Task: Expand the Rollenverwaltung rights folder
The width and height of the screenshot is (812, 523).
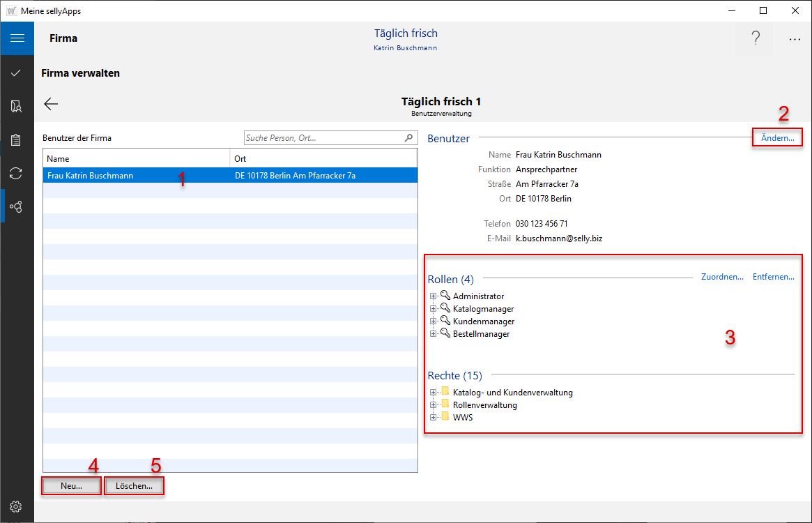Action: pos(434,405)
